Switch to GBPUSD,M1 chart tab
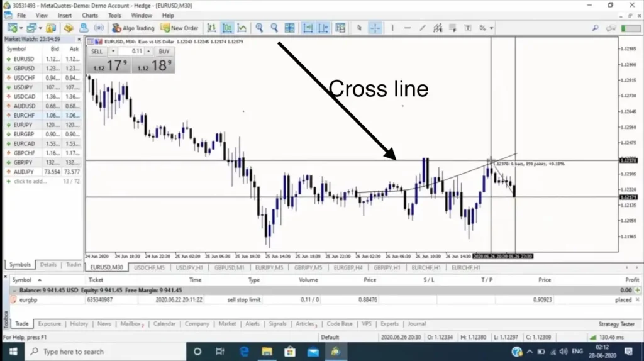The width and height of the screenshot is (644, 361). (229, 267)
